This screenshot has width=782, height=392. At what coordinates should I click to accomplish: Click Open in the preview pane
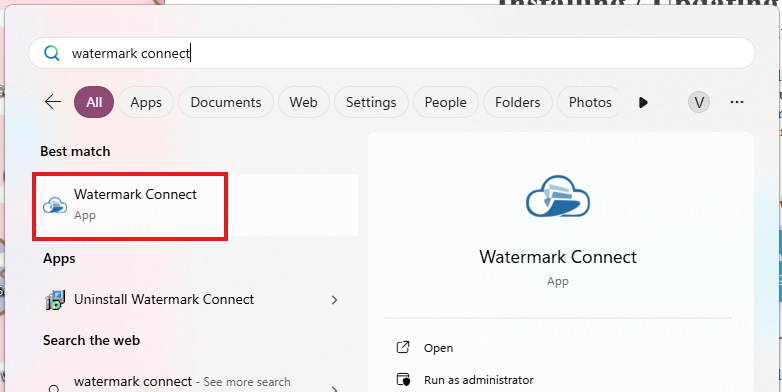pos(438,348)
